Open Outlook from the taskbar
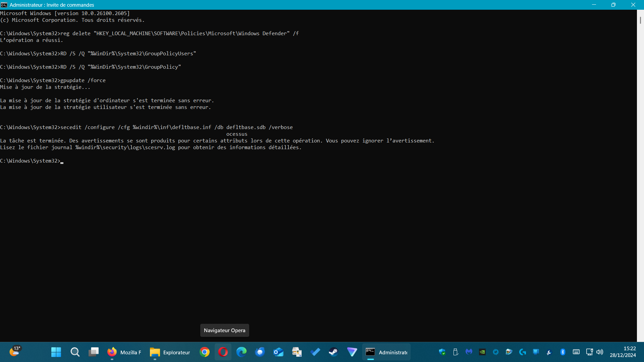 pyautogui.click(x=278, y=352)
